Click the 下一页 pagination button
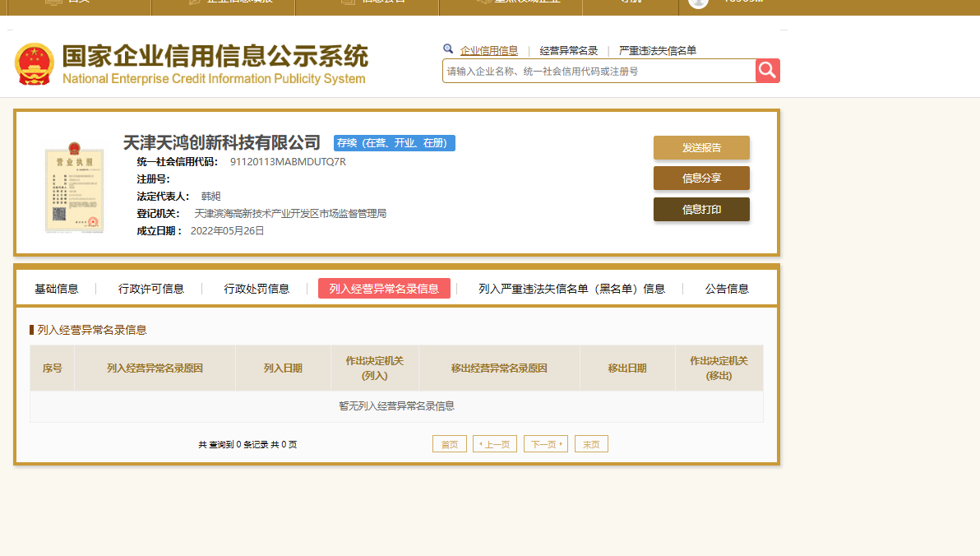This screenshot has width=980, height=556. tap(546, 444)
